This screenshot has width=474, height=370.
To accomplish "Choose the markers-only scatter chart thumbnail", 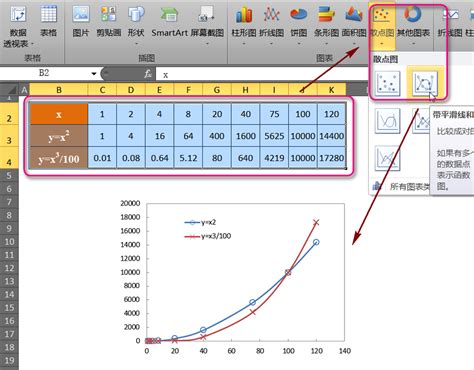I will pyautogui.click(x=387, y=83).
